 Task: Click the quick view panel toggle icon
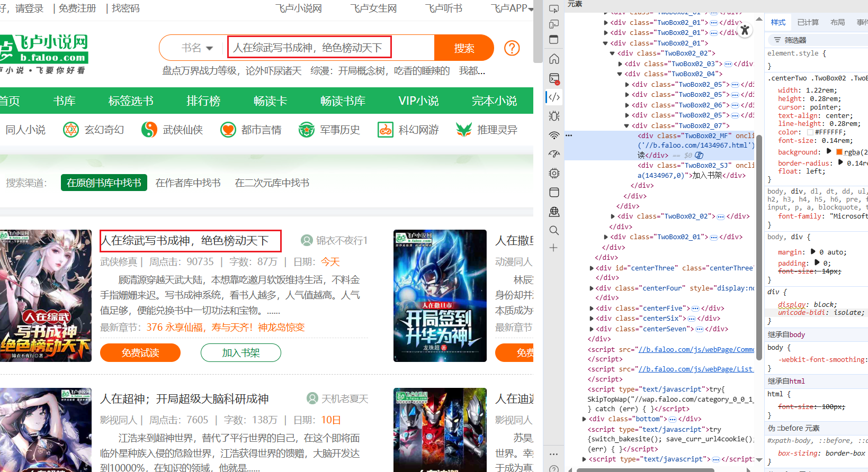tap(554, 40)
